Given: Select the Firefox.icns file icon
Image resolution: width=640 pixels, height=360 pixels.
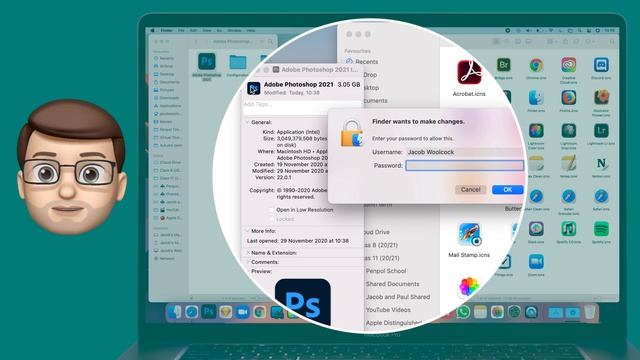Looking at the screenshot, I should click(569, 98).
